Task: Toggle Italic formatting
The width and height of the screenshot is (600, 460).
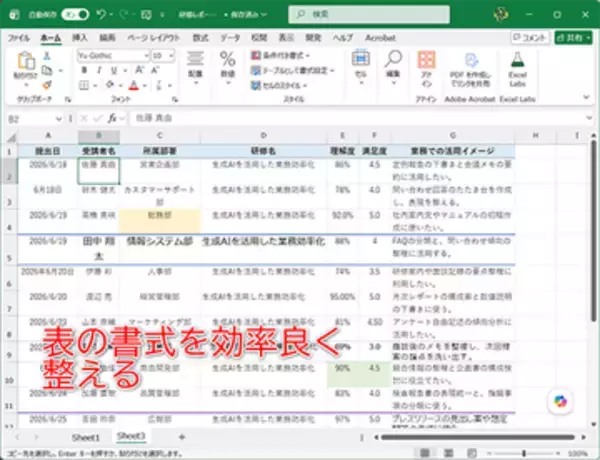Action: pyautogui.click(x=99, y=70)
